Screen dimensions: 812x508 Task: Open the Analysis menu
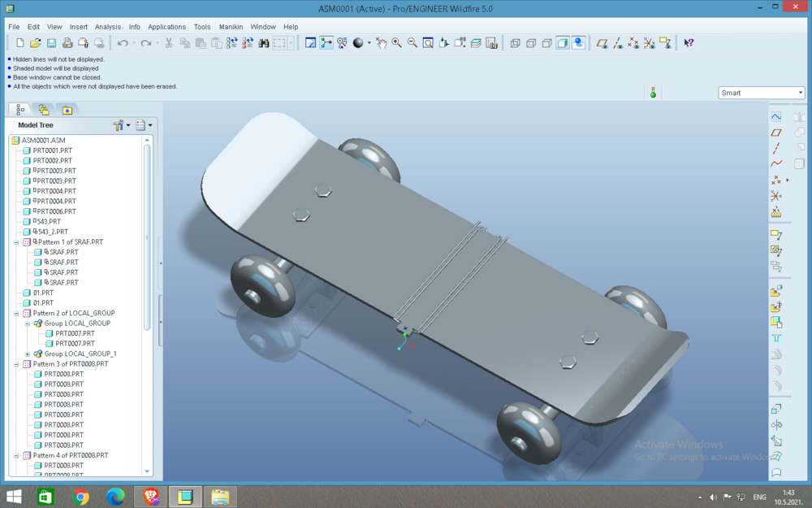108,27
